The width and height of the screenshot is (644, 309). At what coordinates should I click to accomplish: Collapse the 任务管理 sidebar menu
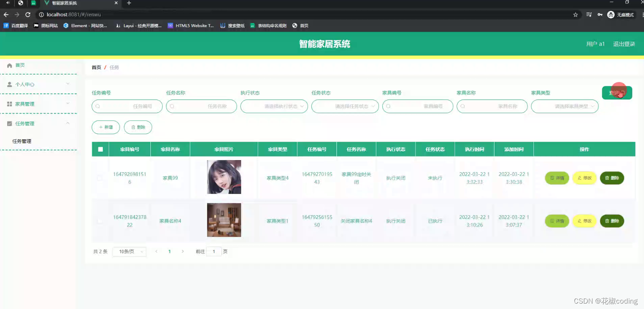coord(38,123)
